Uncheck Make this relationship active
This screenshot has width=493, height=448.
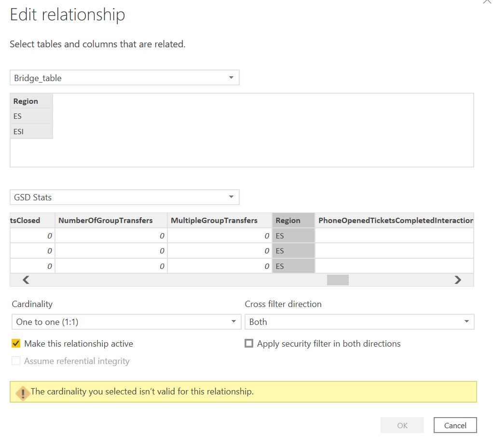coord(16,343)
